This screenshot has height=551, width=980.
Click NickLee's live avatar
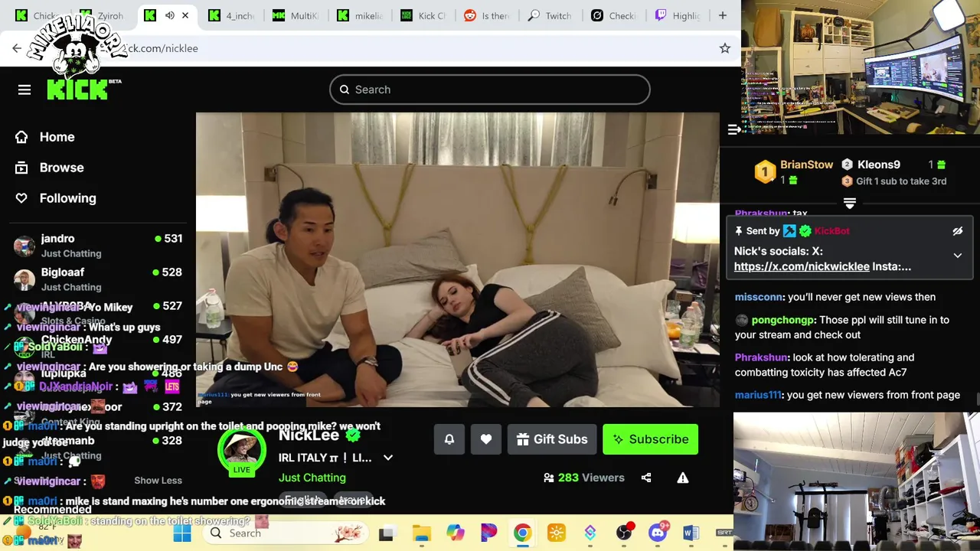pyautogui.click(x=242, y=452)
